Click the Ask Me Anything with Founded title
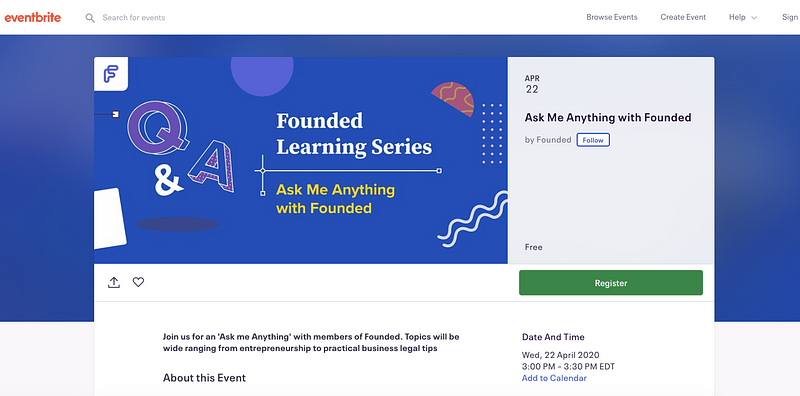800x396 pixels. [x=608, y=117]
